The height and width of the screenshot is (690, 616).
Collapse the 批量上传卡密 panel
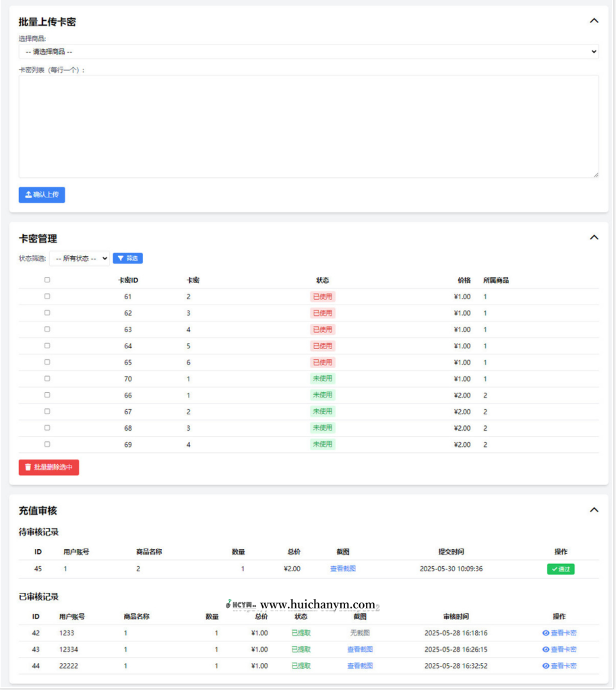(594, 21)
